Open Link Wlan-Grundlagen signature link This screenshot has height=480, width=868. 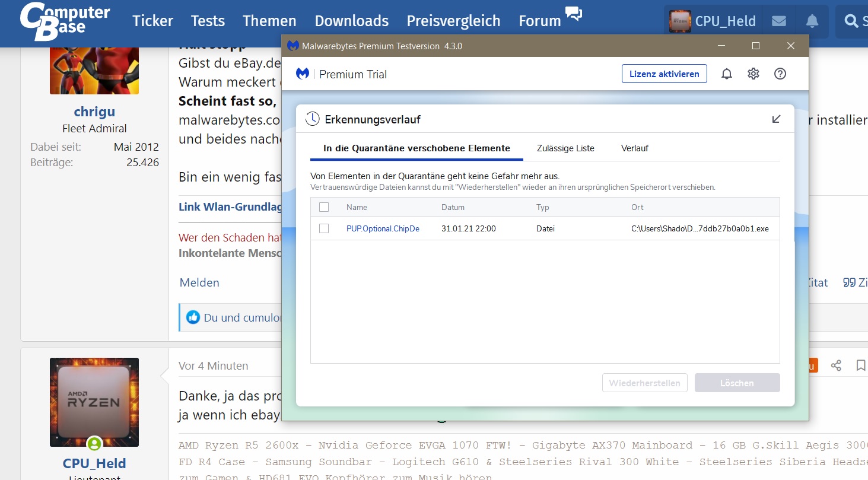click(230, 206)
